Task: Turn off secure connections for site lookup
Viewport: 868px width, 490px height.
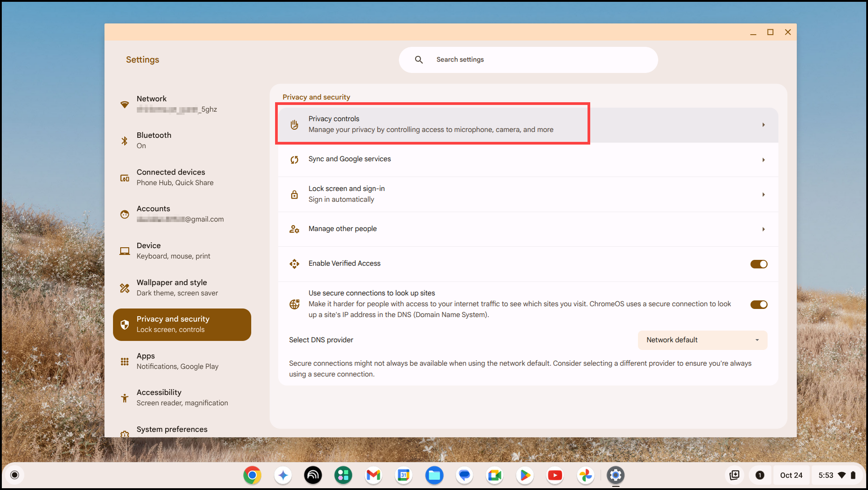Action: click(x=759, y=304)
